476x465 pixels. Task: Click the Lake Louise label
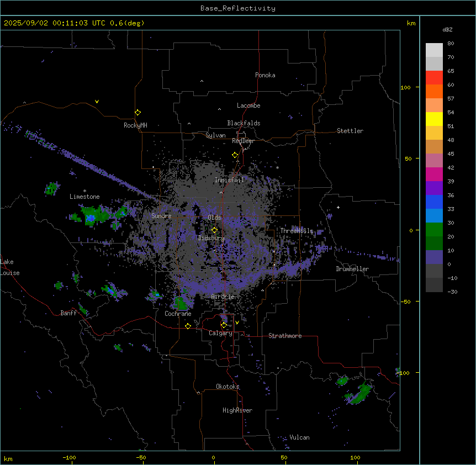(x=10, y=267)
